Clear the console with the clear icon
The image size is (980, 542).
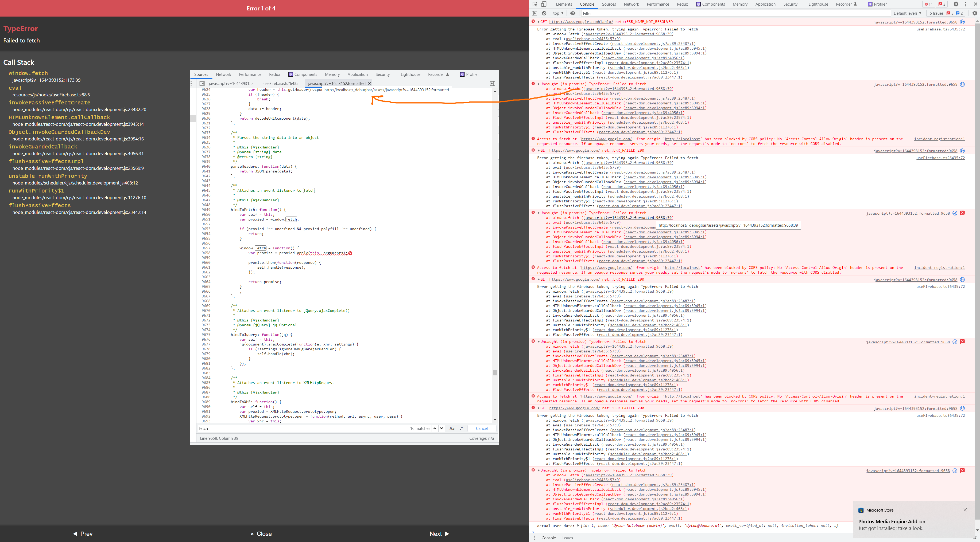tap(544, 13)
